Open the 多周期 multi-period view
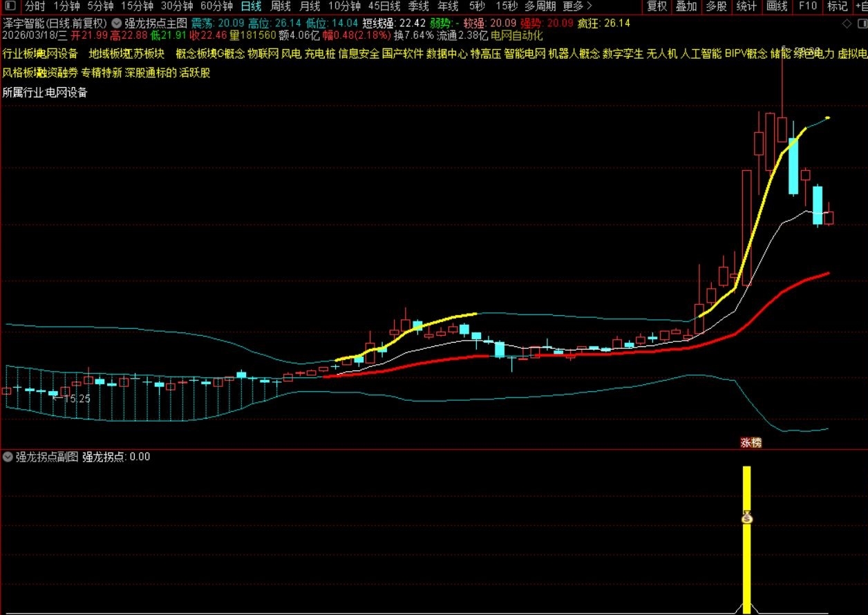Image resolution: width=868 pixels, height=615 pixels. [x=541, y=6]
